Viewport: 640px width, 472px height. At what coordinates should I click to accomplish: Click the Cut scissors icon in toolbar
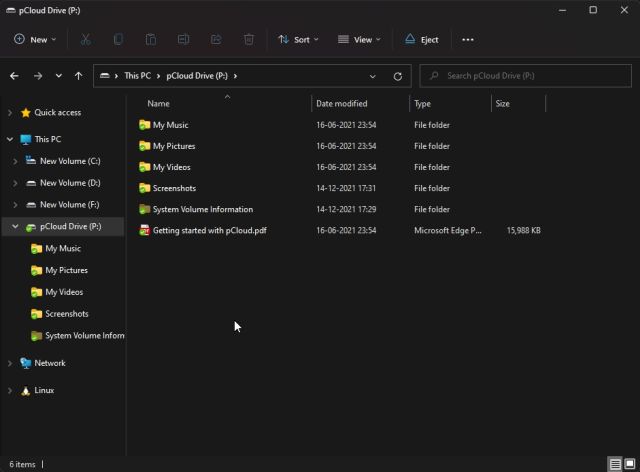tap(85, 40)
